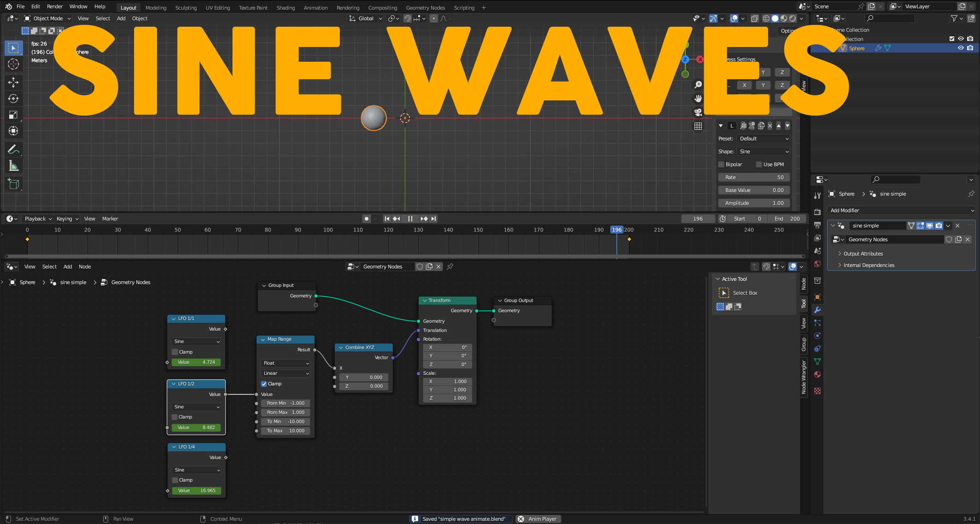This screenshot has height=524, width=980.
Task: Click the viewport zoom magnifier icon
Action: (698, 85)
